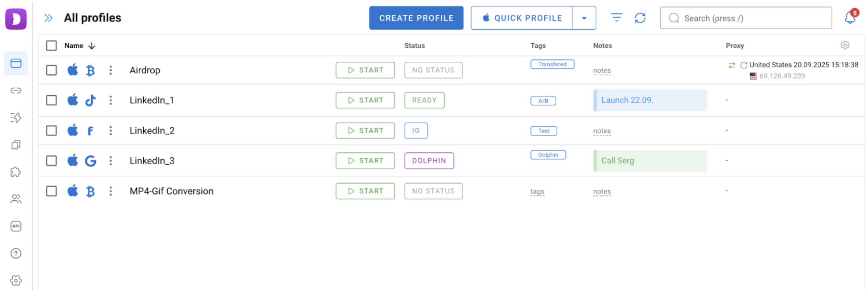This screenshot has width=868, height=295.
Task: Open the help question mark icon
Action: [x=16, y=253]
